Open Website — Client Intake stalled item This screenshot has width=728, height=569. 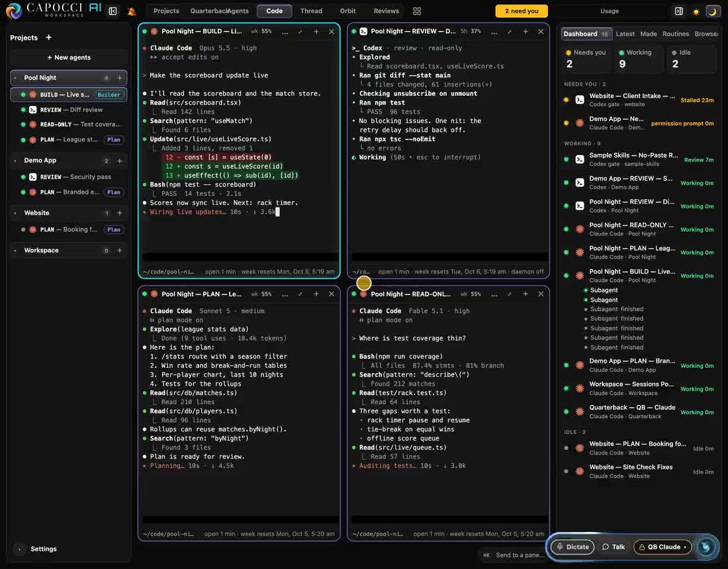point(639,100)
